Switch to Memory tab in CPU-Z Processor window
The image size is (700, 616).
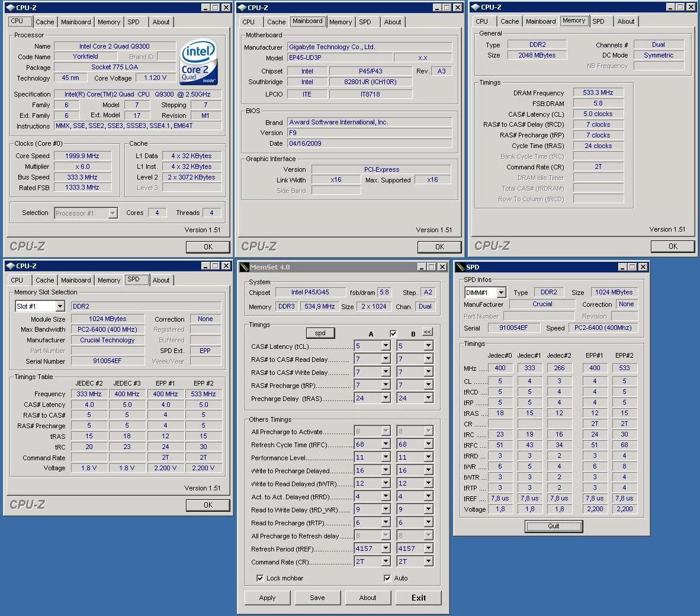pos(109,22)
